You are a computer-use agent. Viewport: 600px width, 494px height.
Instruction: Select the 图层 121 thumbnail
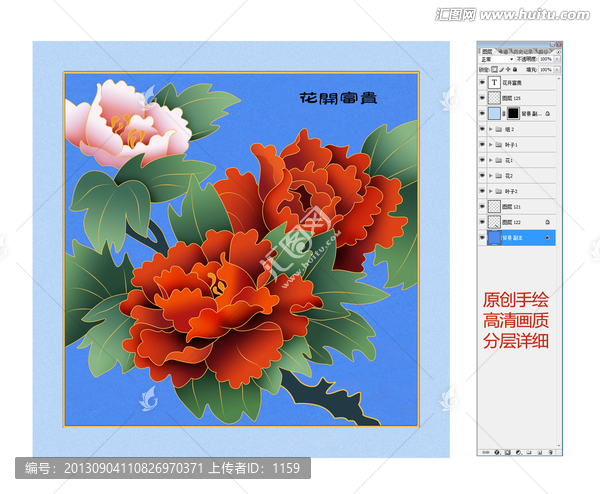point(494,207)
